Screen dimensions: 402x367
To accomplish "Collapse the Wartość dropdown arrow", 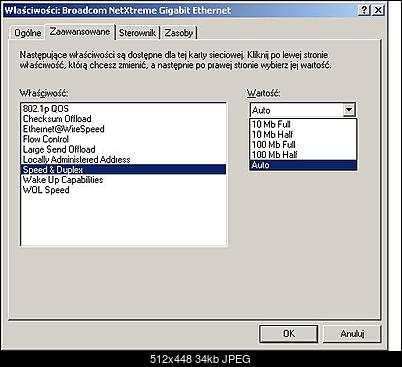I will click(x=349, y=110).
